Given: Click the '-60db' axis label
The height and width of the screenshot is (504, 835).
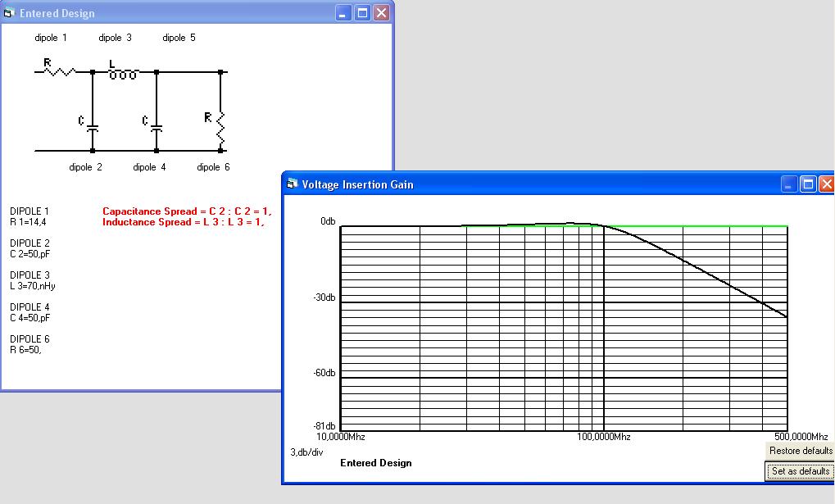Looking at the screenshot, I should [324, 373].
